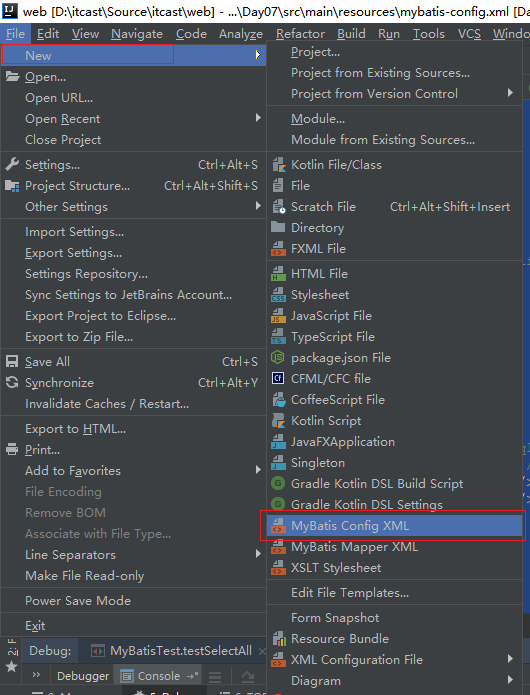Select Power Save Mode
530x695 pixels.
point(78,601)
